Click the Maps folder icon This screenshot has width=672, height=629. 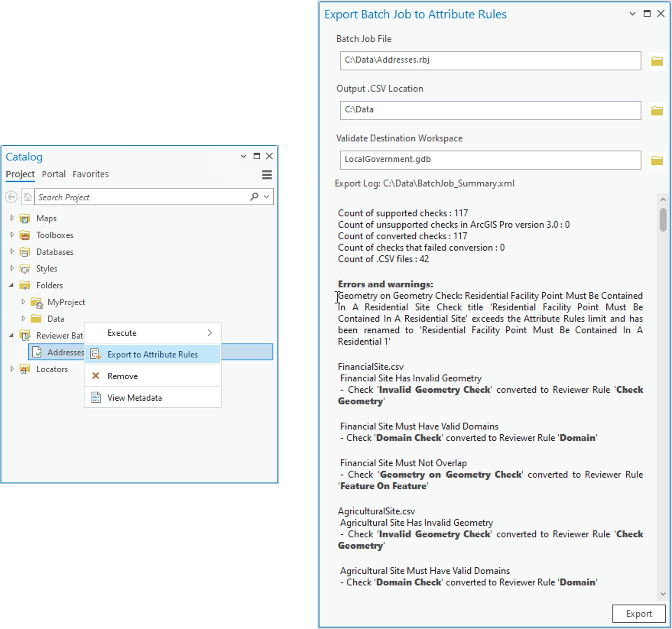(x=25, y=218)
